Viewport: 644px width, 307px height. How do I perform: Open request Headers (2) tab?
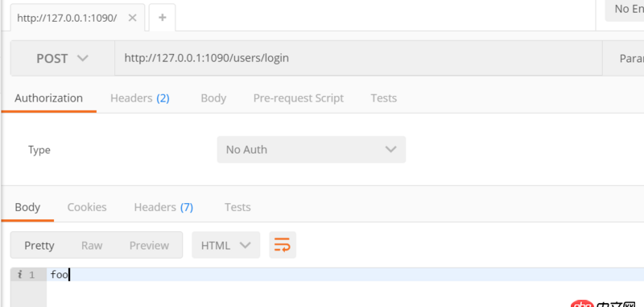pyautogui.click(x=139, y=98)
